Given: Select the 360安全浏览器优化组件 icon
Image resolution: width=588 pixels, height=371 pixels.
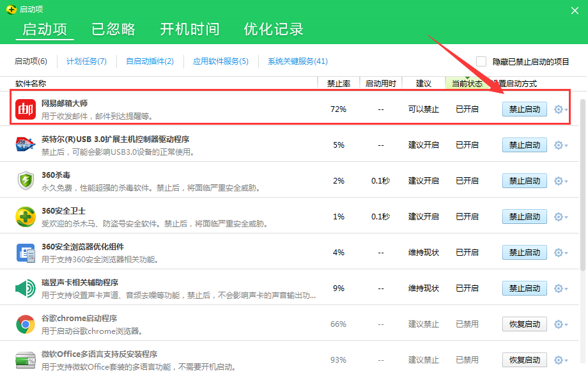Looking at the screenshot, I should (x=26, y=252).
